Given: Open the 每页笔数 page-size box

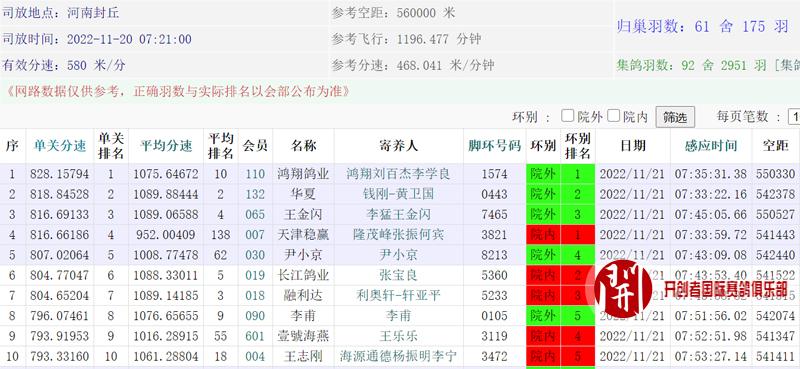Looking at the screenshot, I should (x=794, y=117).
